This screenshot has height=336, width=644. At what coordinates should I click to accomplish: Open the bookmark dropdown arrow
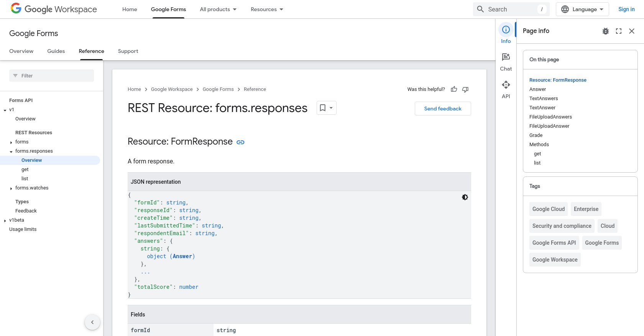pos(331,108)
